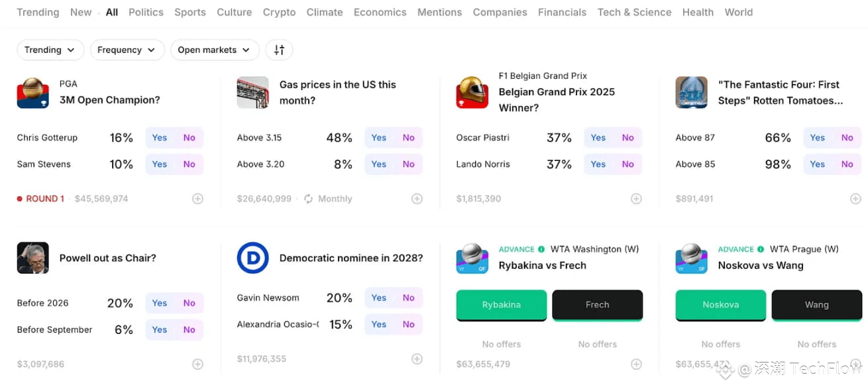Viewport: 868px width, 387px height.
Task: Expand the Trending dropdown filter
Action: [x=50, y=50]
